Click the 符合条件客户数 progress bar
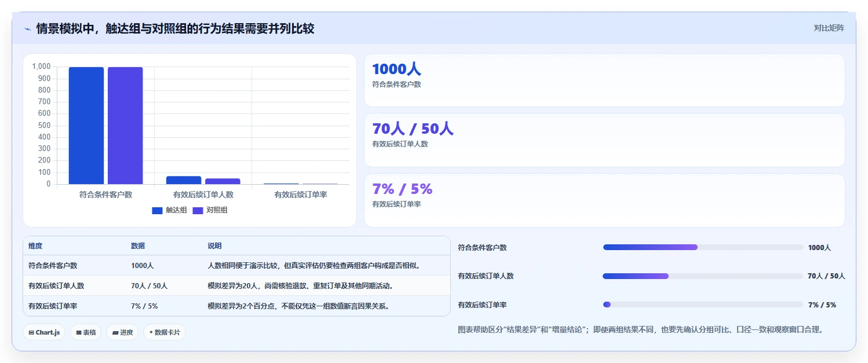This screenshot has width=868, height=363. click(703, 247)
